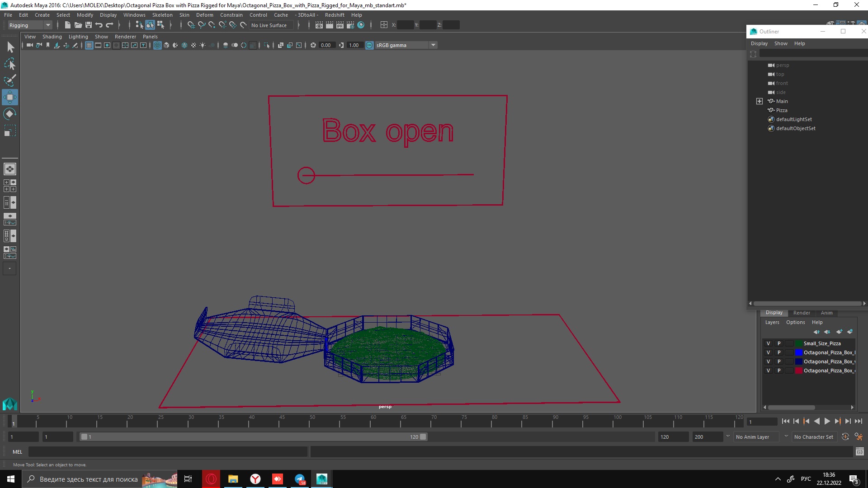Select by component type mode
The width and height of the screenshot is (868, 488).
click(160, 25)
